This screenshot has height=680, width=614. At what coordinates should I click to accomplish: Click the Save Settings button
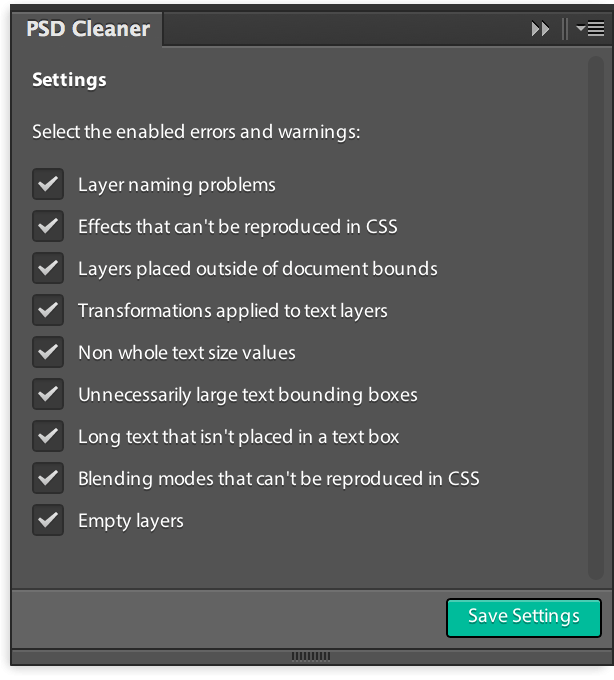click(524, 618)
